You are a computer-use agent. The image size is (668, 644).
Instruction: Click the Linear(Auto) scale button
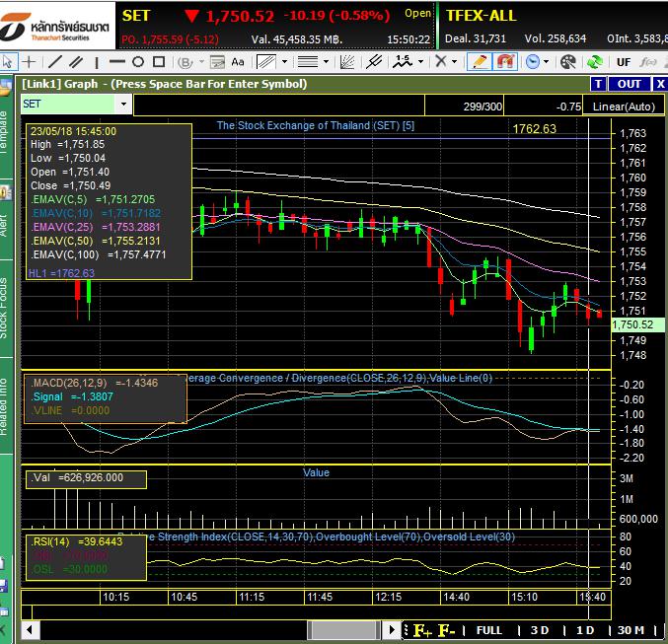coord(624,107)
